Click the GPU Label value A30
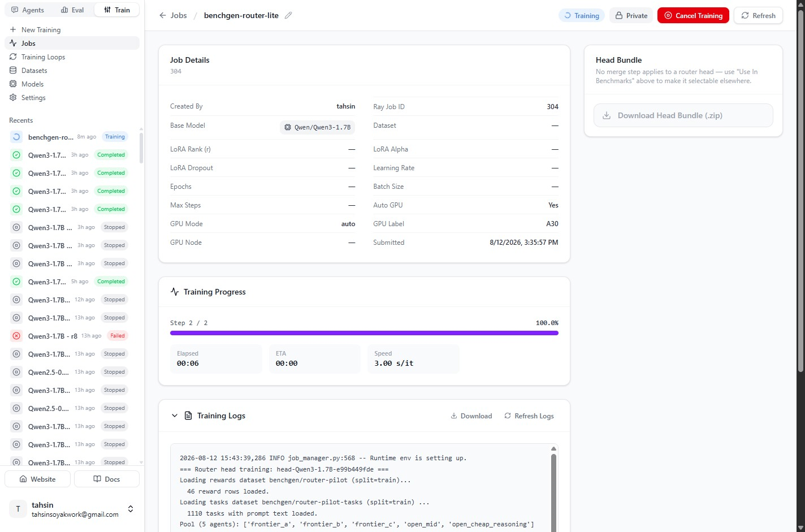Image resolution: width=805 pixels, height=532 pixels. [552, 224]
